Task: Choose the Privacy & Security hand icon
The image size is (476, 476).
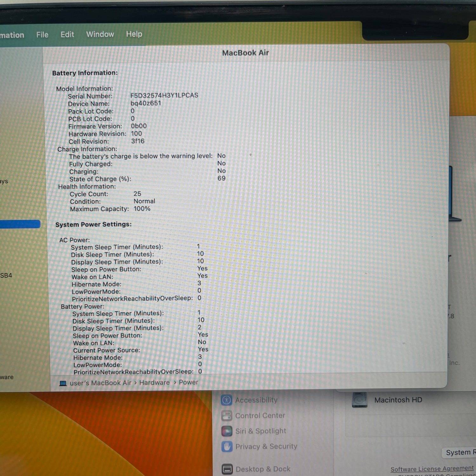Action: tap(227, 446)
